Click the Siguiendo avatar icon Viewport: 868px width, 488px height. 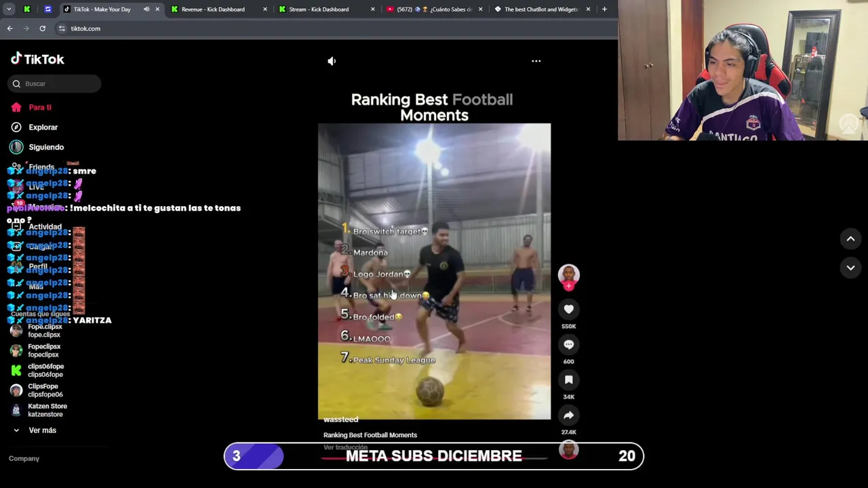16,147
